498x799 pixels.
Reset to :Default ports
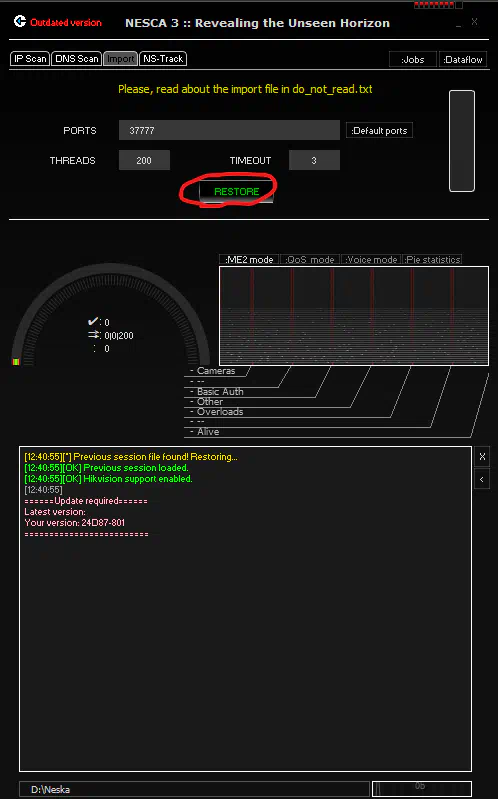coord(379,130)
